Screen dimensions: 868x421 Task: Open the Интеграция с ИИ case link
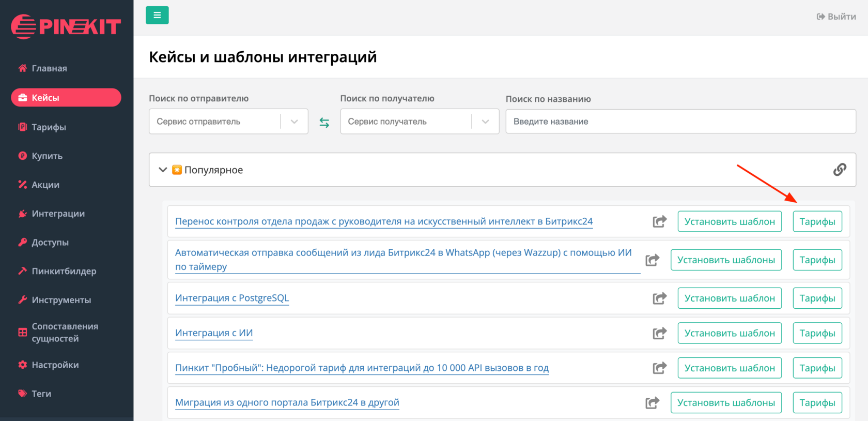(x=214, y=333)
